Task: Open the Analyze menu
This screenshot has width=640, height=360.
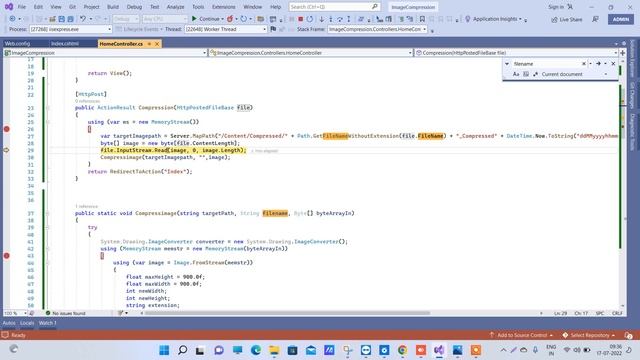Action: 175,7
